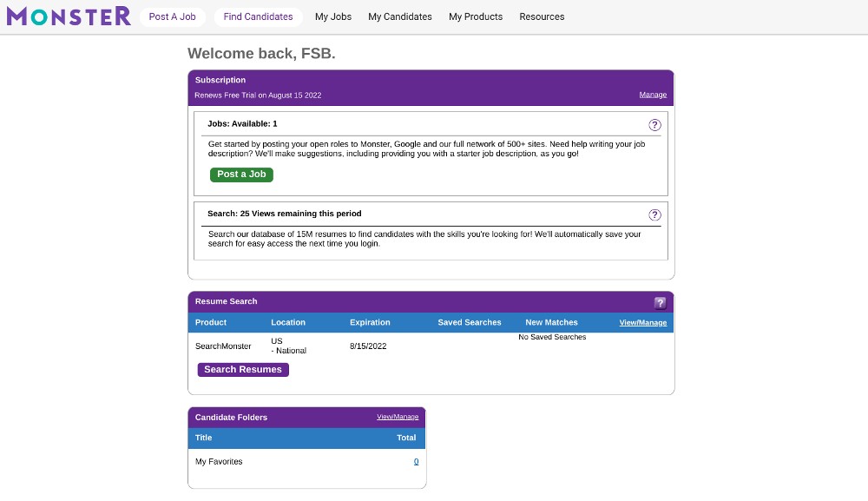The image size is (868, 501).
Task: Open My Products menu
Action: (476, 16)
